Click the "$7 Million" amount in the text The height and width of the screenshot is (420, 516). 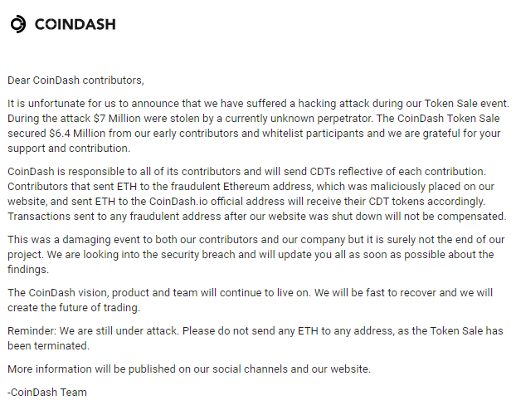coord(146,118)
